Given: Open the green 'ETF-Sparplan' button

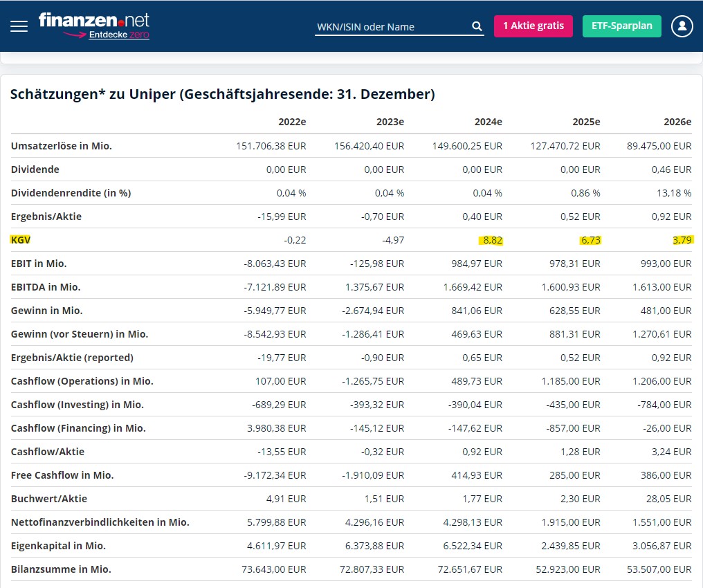Looking at the screenshot, I should [x=621, y=26].
